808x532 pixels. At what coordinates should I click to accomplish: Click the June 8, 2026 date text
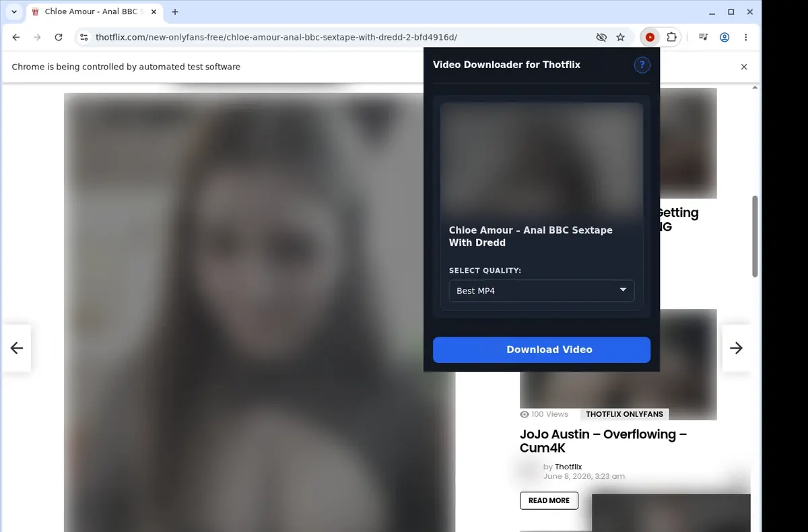coord(584,476)
